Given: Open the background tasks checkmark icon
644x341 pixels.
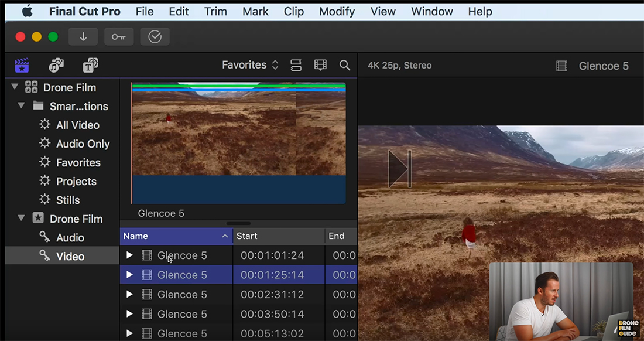Looking at the screenshot, I should (155, 36).
